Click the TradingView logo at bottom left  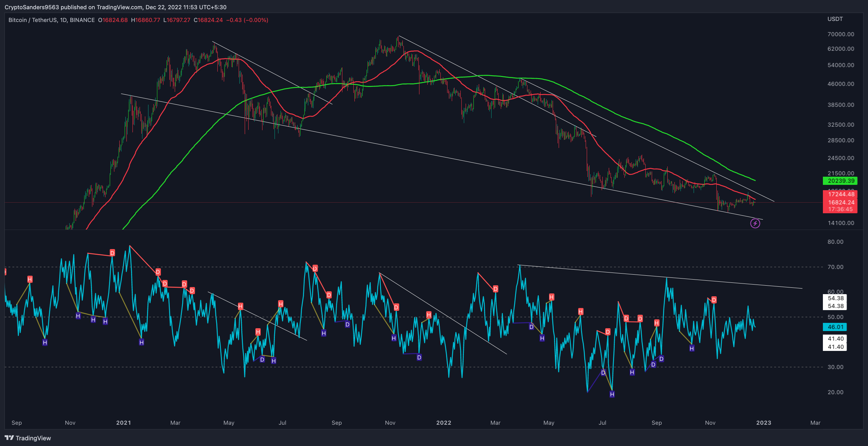coord(28,438)
